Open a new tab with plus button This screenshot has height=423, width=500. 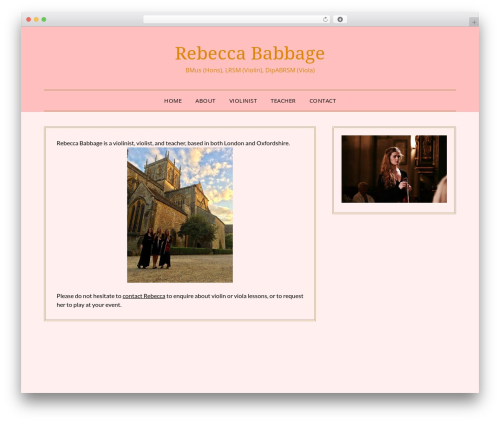click(x=474, y=22)
